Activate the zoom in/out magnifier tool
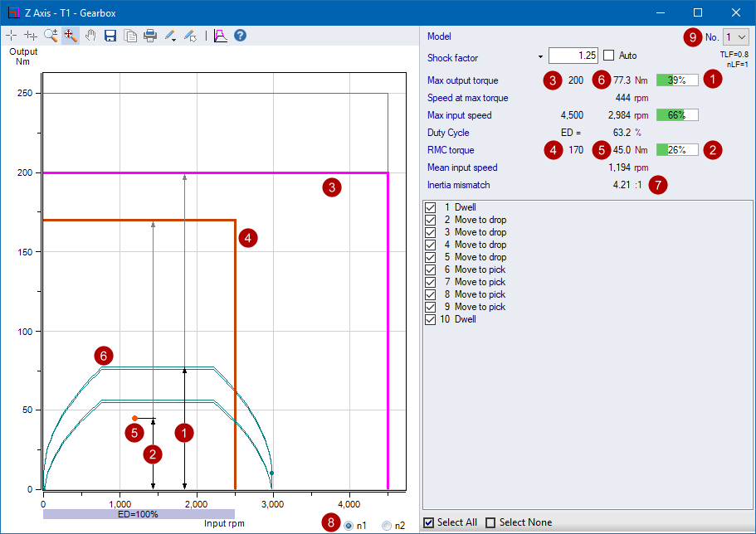The image size is (756, 534). 50,35
